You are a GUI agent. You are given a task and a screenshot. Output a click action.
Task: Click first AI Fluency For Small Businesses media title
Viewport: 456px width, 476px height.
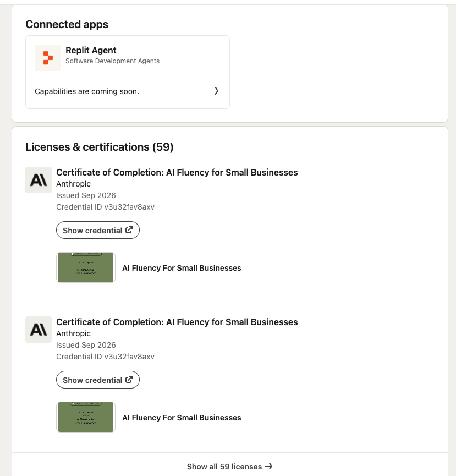pyautogui.click(x=182, y=268)
